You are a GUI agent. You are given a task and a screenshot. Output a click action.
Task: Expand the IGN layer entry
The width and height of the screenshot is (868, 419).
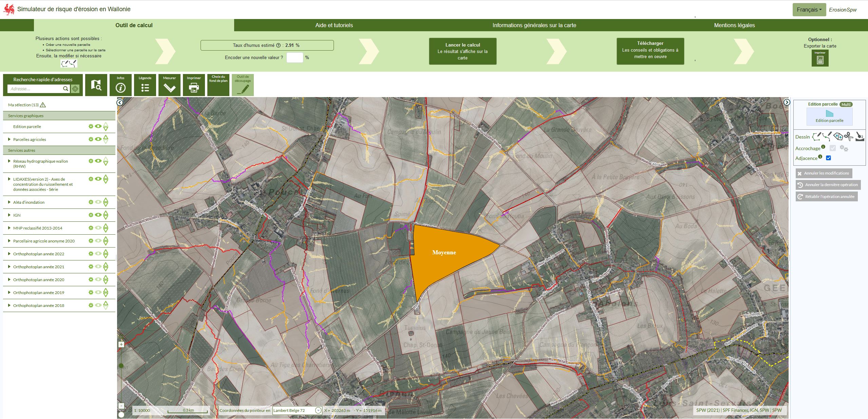(9, 215)
